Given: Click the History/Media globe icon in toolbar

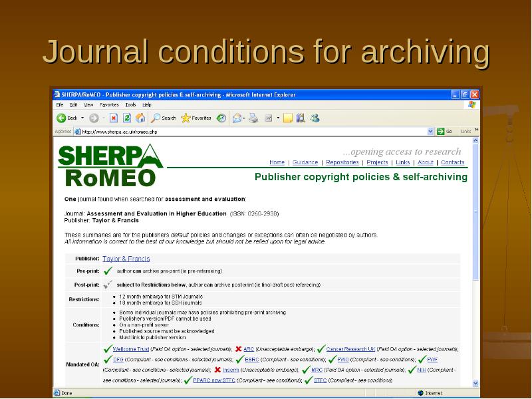Looking at the screenshot, I should point(221,118).
